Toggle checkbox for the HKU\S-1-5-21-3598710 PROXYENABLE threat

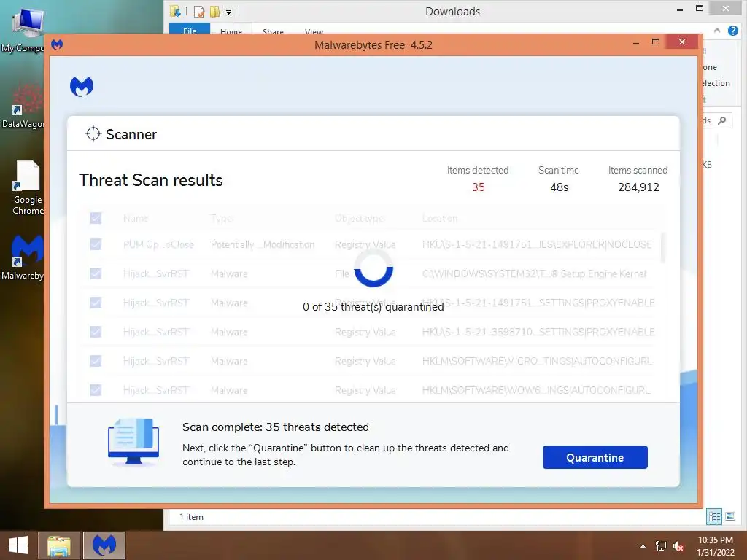pos(96,332)
